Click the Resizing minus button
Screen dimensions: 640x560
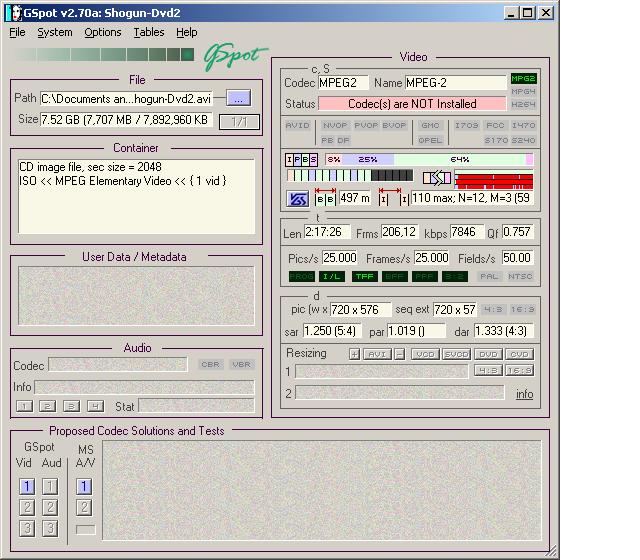[x=400, y=354]
